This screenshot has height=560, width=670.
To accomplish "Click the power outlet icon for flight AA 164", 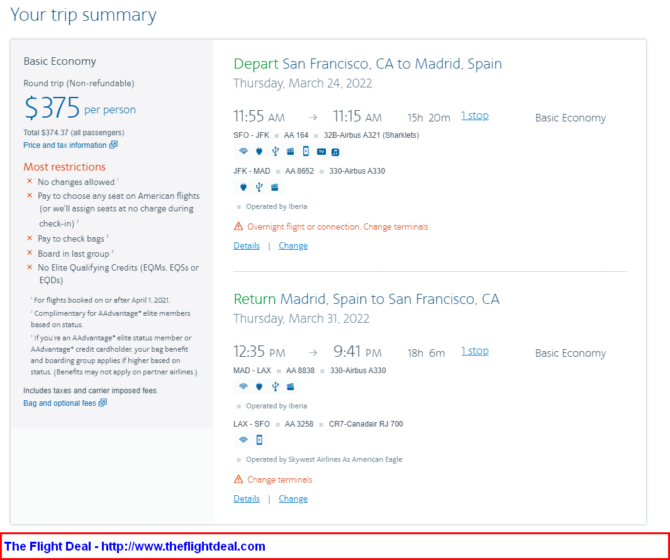I will (x=259, y=151).
